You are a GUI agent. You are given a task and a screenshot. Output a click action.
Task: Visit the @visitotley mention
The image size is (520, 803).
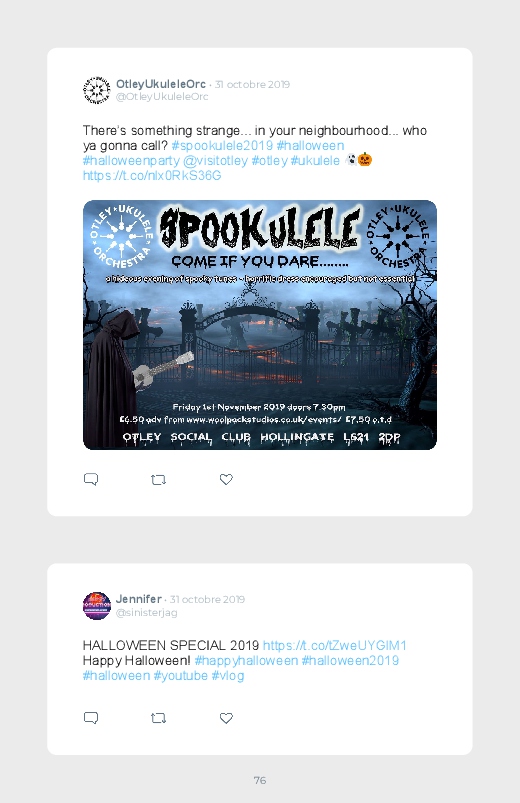point(215,161)
